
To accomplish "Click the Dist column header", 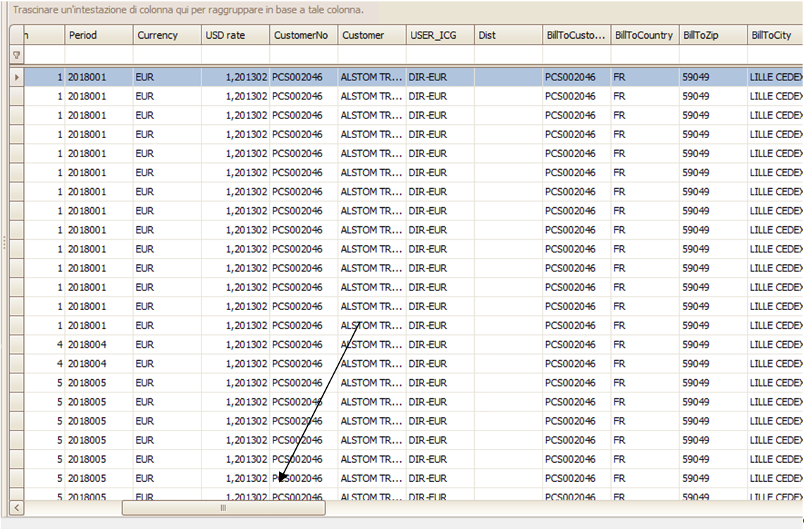I will (508, 35).
